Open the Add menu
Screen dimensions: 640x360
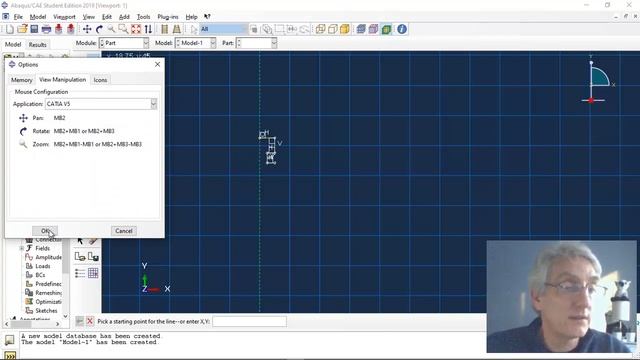tap(124, 17)
